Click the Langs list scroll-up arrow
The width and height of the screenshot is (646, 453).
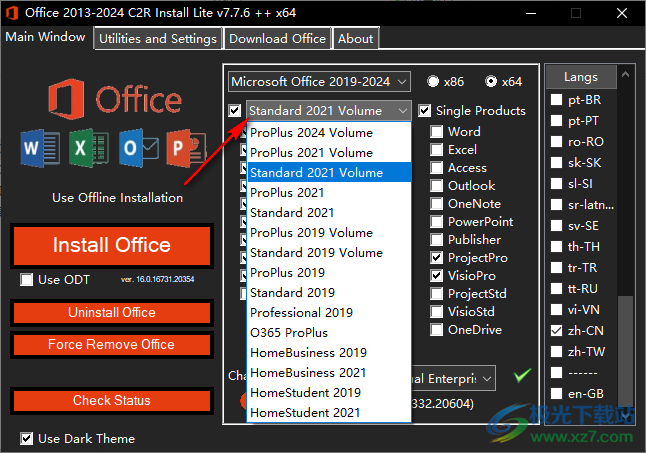point(625,75)
